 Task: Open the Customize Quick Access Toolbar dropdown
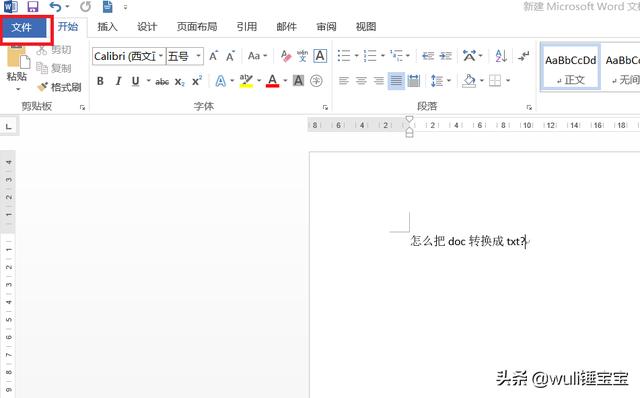(x=125, y=7)
